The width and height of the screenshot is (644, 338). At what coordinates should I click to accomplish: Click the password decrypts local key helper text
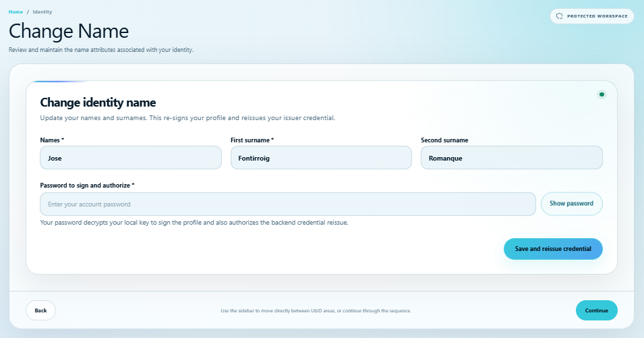tap(194, 223)
